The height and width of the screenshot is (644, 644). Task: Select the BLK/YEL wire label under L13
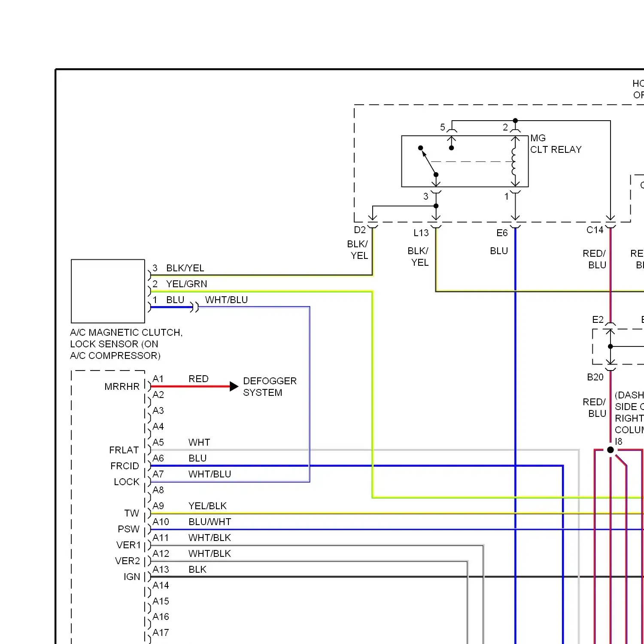pos(418,256)
